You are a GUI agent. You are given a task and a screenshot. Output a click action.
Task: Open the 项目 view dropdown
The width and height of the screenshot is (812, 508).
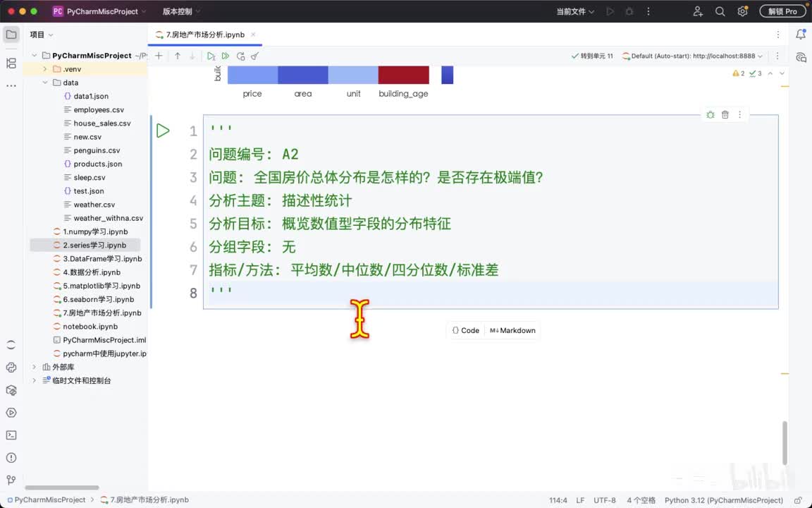pyautogui.click(x=42, y=35)
